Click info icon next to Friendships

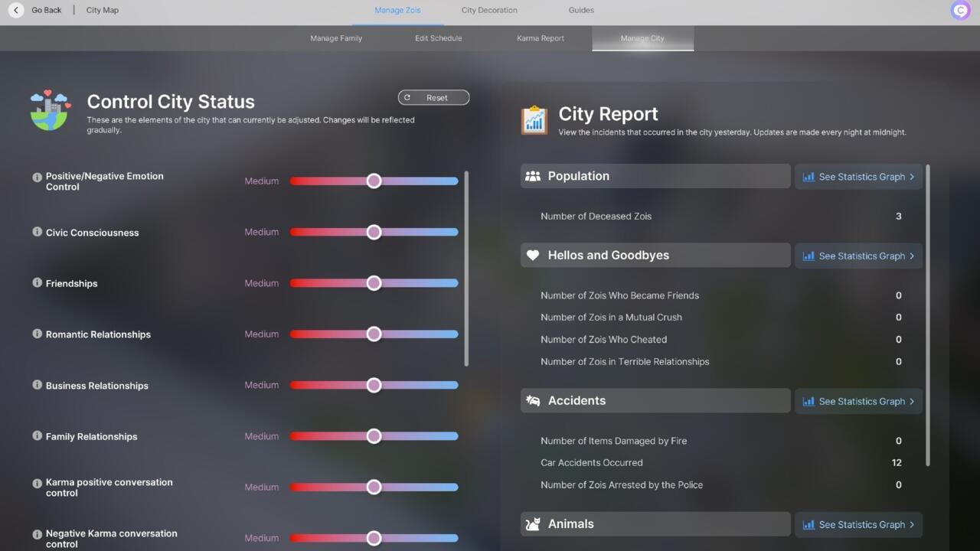(x=37, y=282)
